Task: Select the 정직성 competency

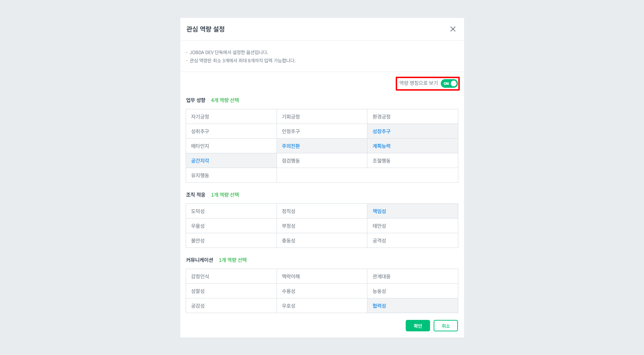Action: point(288,211)
